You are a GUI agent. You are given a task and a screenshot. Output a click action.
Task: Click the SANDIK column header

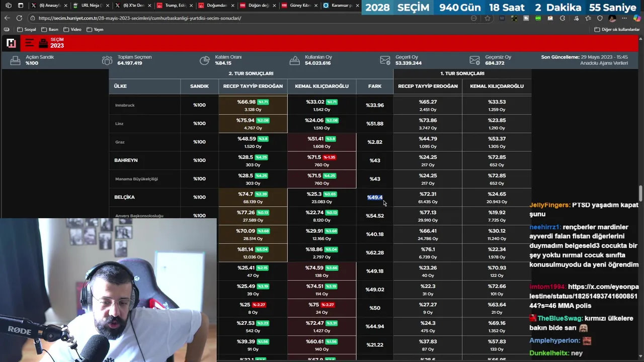coord(199,86)
